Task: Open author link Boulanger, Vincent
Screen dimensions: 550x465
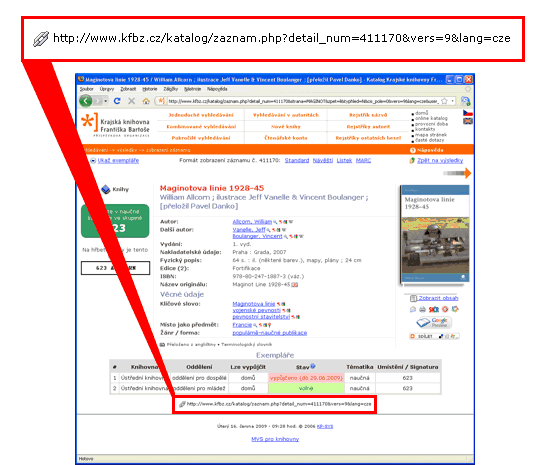Action: click(257, 236)
